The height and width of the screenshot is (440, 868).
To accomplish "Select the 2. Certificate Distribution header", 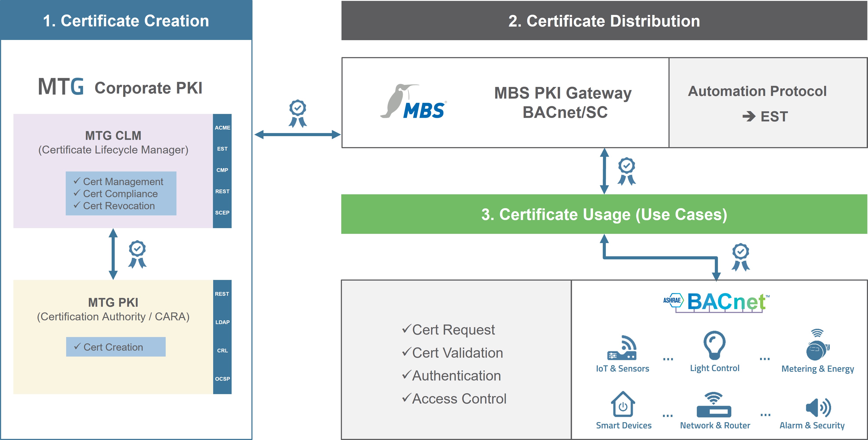I will (x=604, y=21).
